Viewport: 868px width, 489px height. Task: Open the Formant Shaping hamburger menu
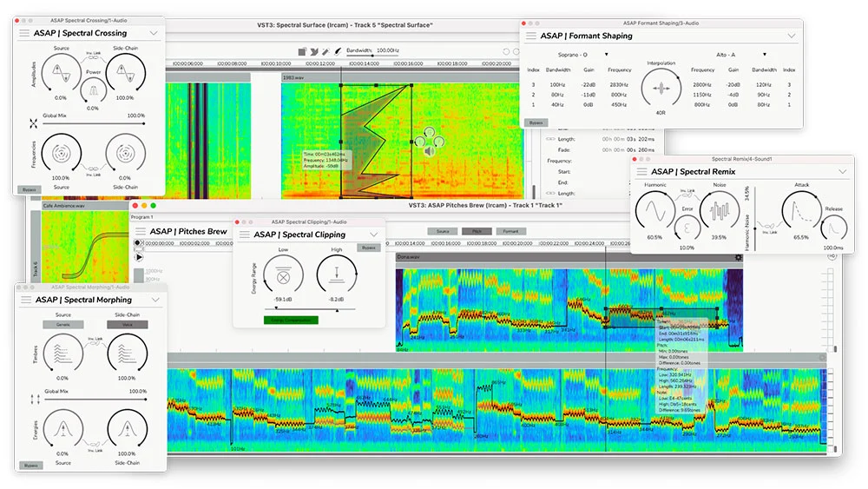[x=529, y=36]
